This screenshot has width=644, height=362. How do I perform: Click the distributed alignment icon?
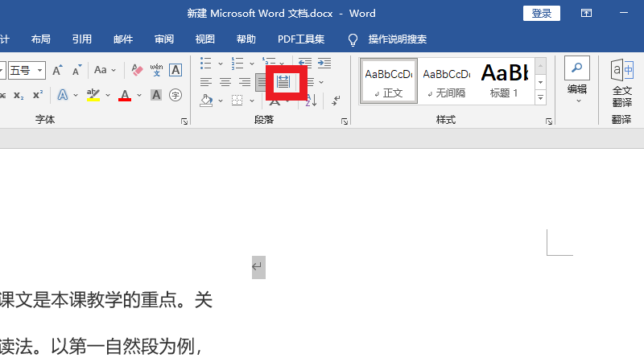click(x=283, y=82)
